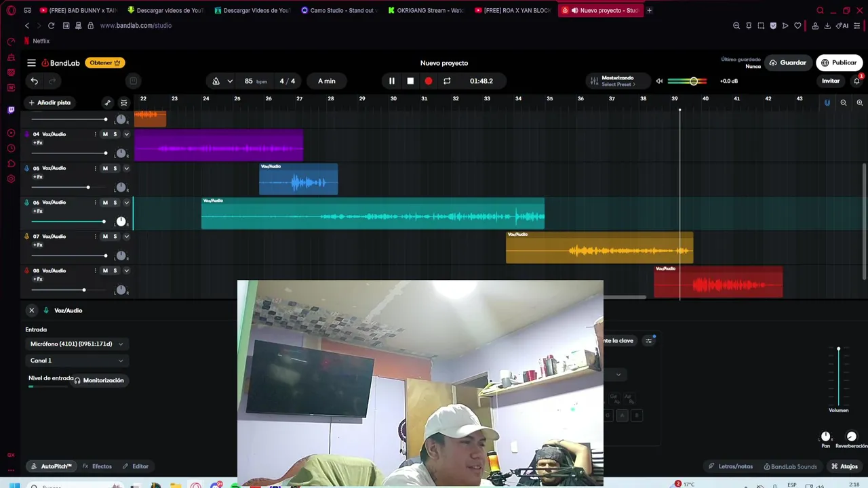Open the BandLab hamburger menu

coord(31,63)
